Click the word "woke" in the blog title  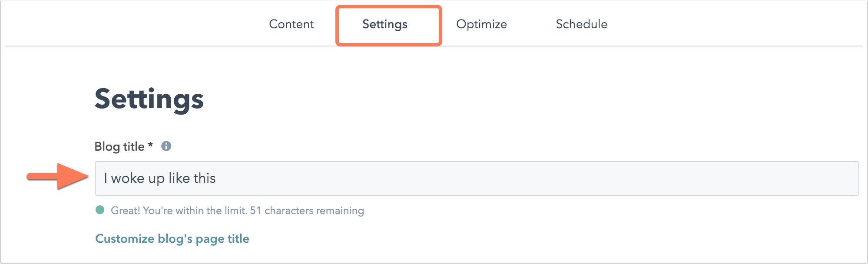tap(128, 178)
